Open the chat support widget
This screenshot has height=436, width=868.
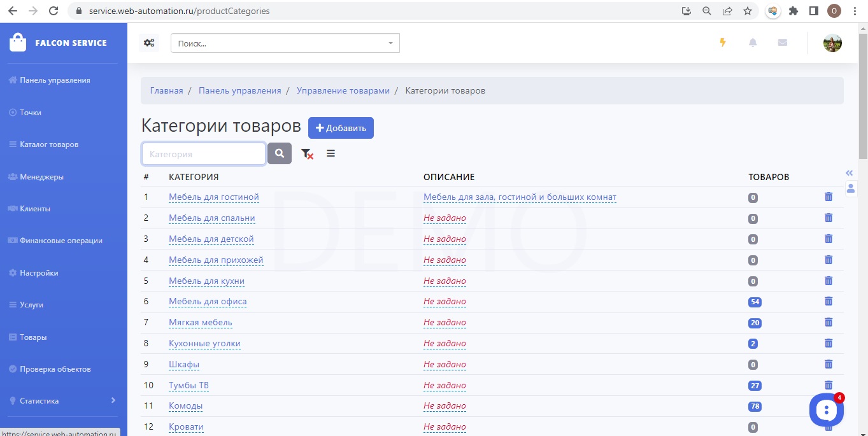[x=826, y=410]
